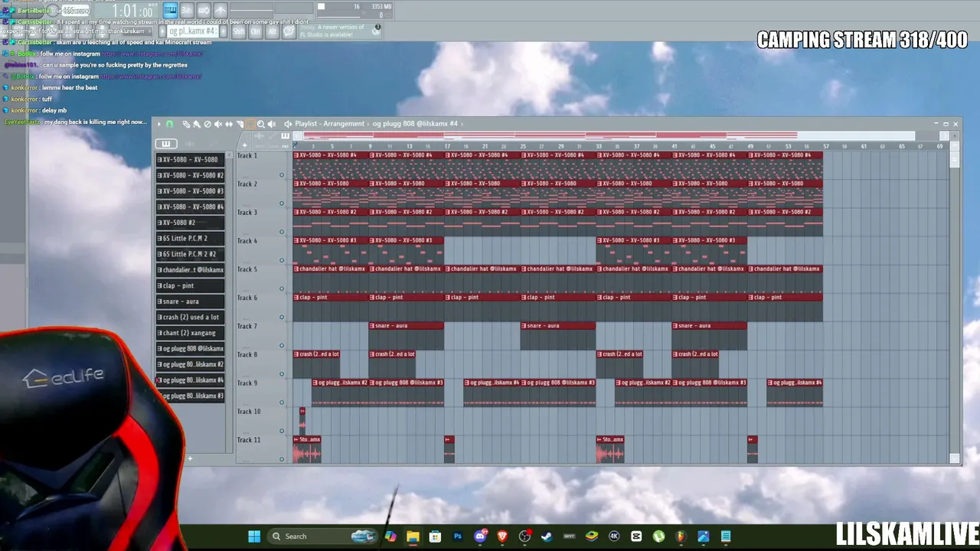Select the Mute tool in Playlist toolbar
This screenshot has height=551, width=980.
218,124
